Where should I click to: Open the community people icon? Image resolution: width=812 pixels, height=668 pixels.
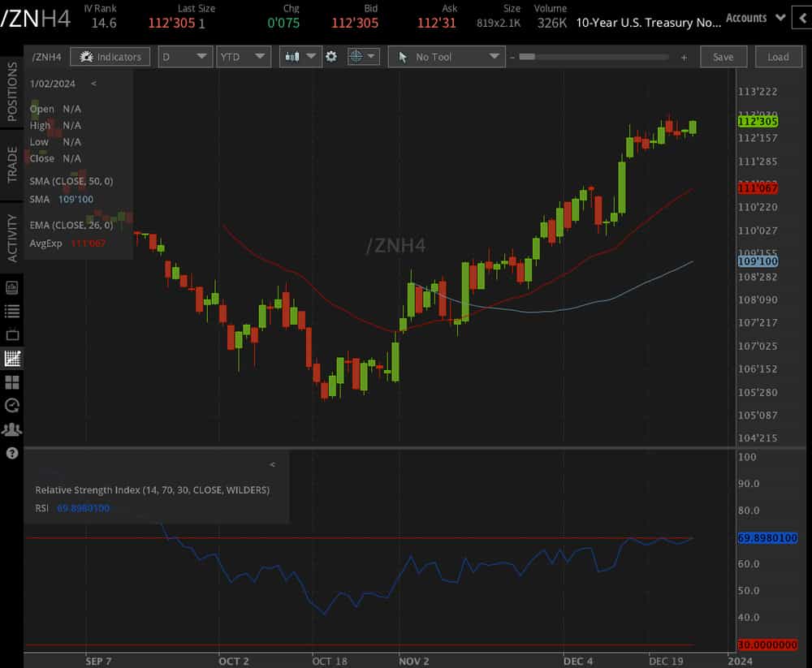[x=12, y=429]
